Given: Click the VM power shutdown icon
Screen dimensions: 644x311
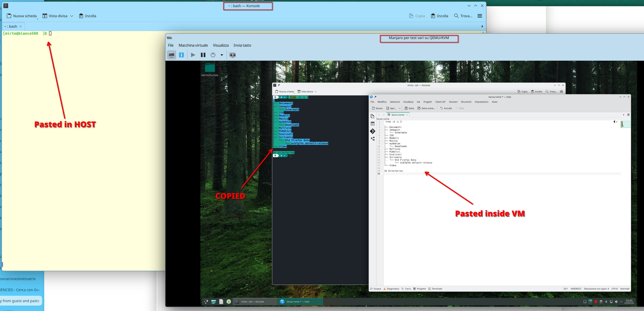Looking at the screenshot, I should pyautogui.click(x=213, y=55).
